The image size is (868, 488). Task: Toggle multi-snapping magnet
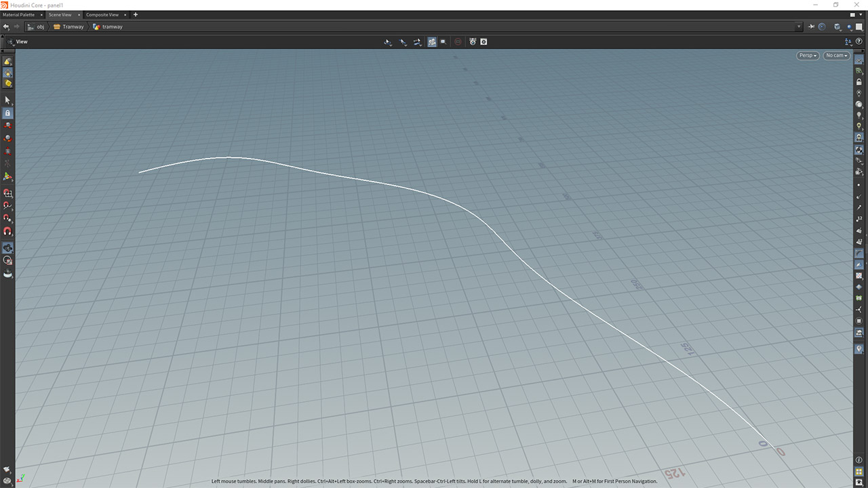(x=7, y=231)
